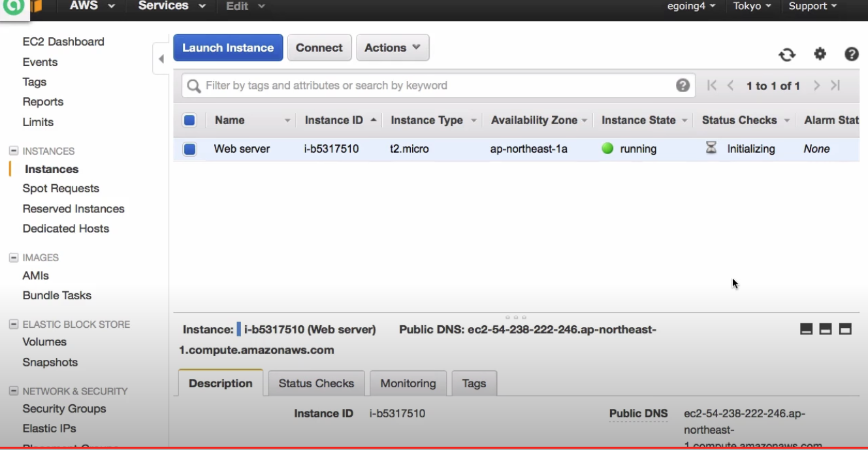The width and height of the screenshot is (868, 450).
Task: Collapse the ELASTIC BLOCK STORE section
Action: pos(13,324)
